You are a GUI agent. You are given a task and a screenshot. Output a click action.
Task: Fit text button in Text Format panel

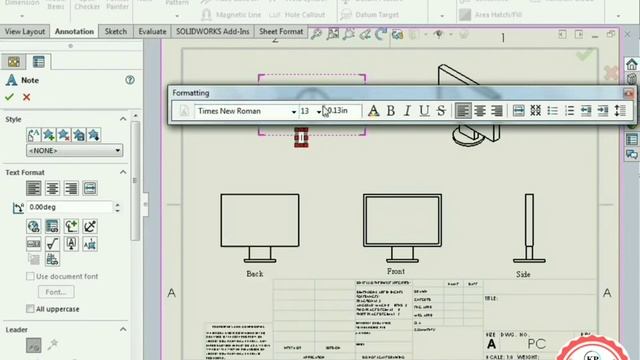[90, 188]
